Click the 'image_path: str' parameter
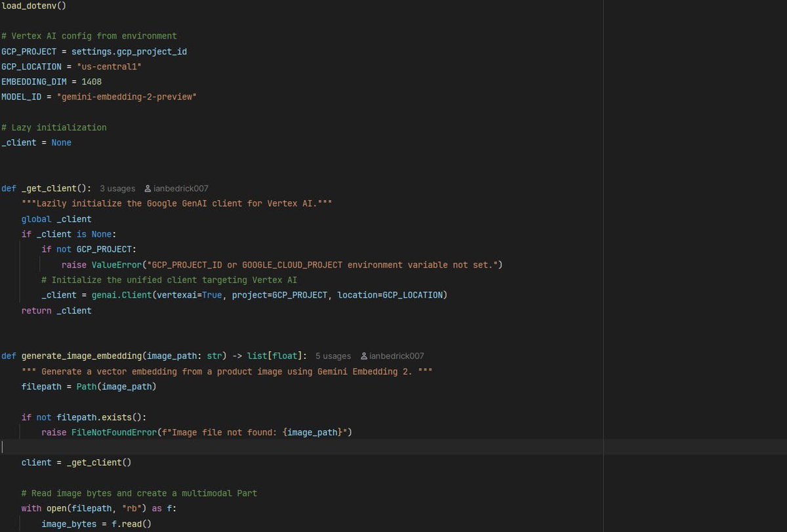The width and height of the screenshot is (787, 532). pos(184,356)
